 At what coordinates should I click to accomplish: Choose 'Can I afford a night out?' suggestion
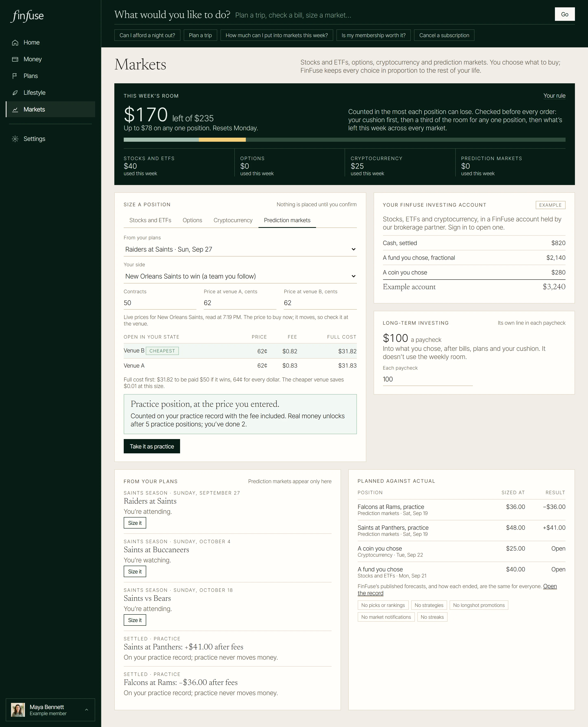coord(147,35)
